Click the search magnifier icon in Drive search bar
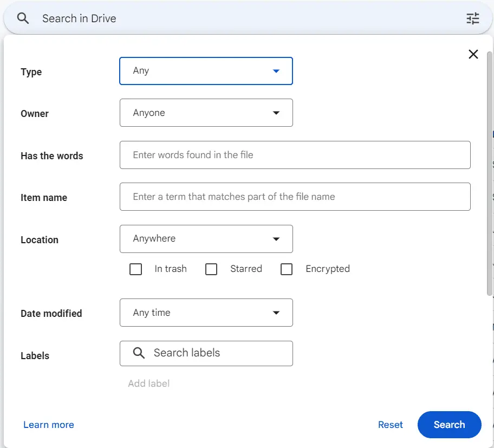The width and height of the screenshot is (494, 448). pos(22,18)
